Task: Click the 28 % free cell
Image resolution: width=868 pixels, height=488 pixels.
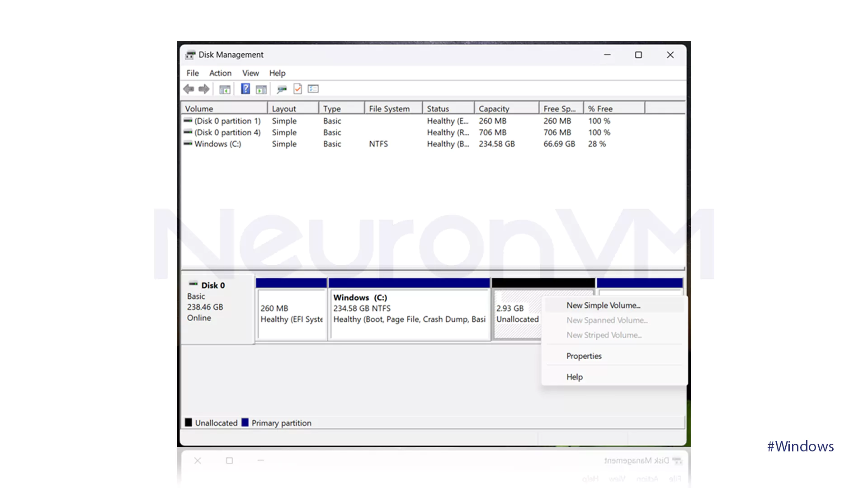Action: [x=597, y=144]
